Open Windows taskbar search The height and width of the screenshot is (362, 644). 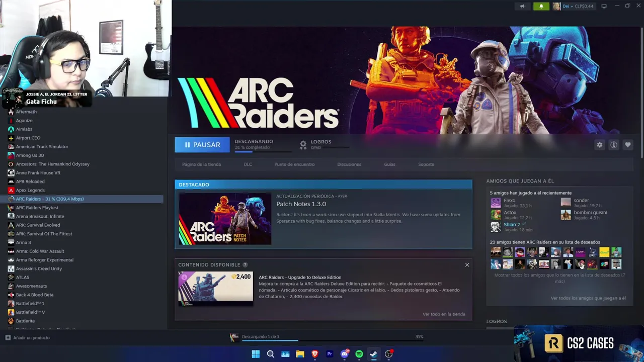(271, 354)
